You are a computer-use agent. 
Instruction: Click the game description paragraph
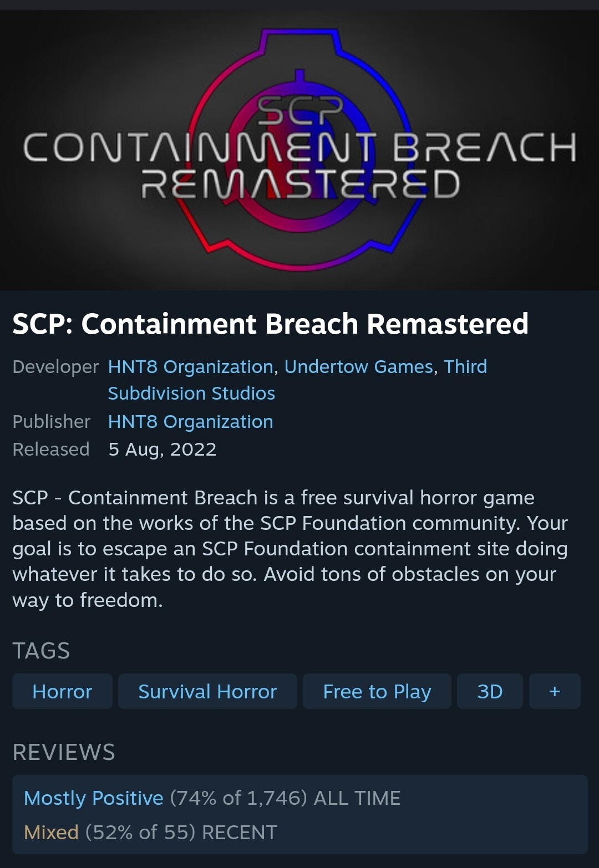pyautogui.click(x=290, y=549)
